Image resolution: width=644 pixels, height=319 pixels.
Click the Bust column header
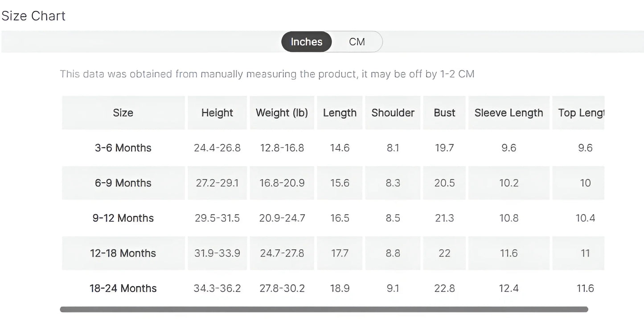tap(444, 113)
